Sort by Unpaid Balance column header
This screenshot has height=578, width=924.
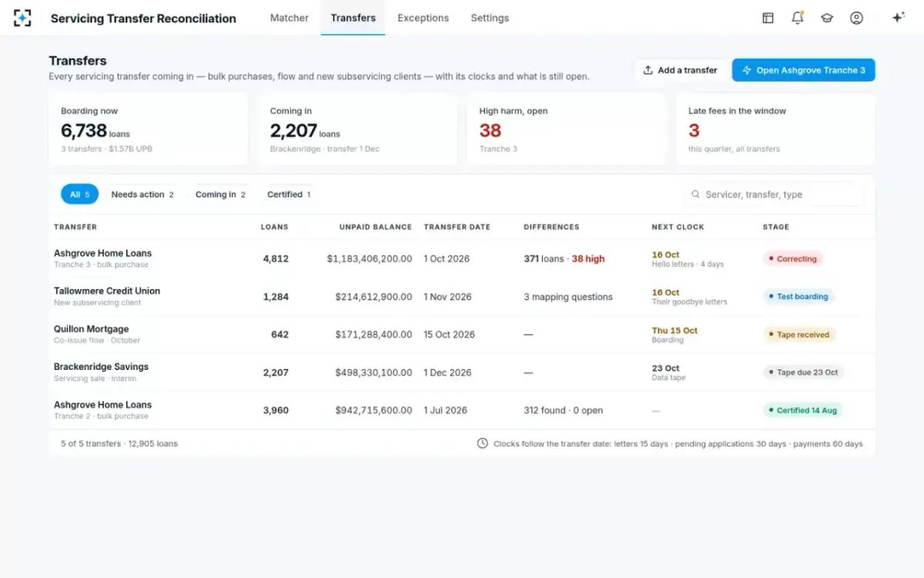[x=375, y=227]
